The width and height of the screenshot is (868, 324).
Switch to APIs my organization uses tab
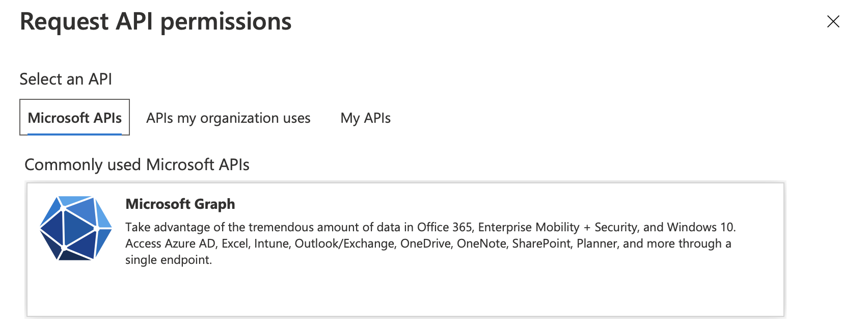228,118
